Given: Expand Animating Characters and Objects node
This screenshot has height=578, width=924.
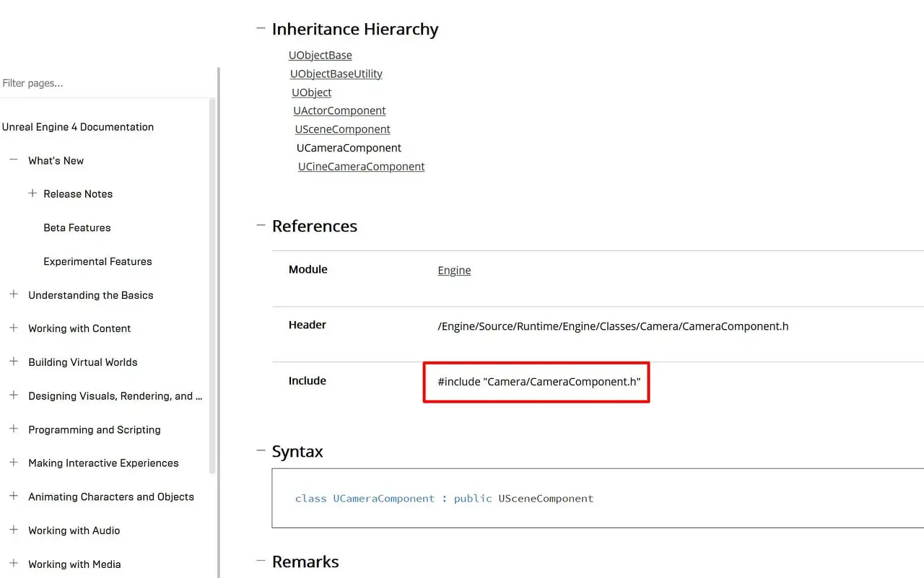Looking at the screenshot, I should [x=13, y=496].
